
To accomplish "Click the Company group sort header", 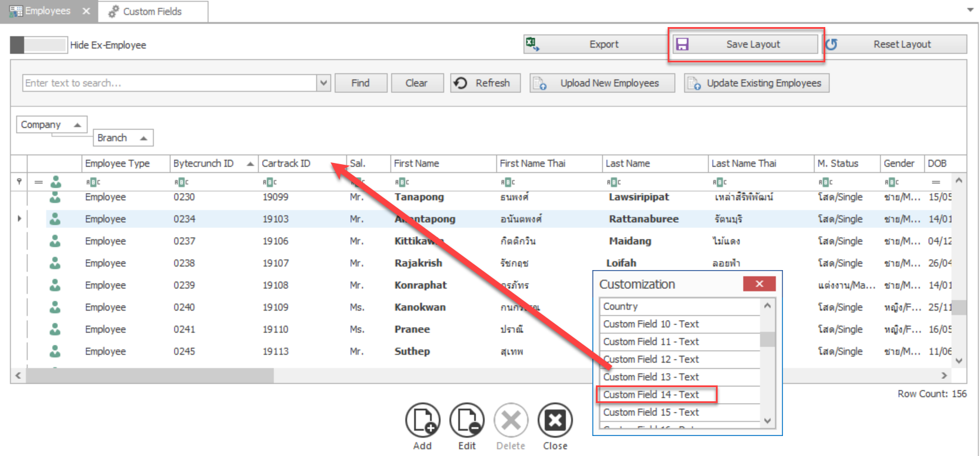I will coord(51,125).
